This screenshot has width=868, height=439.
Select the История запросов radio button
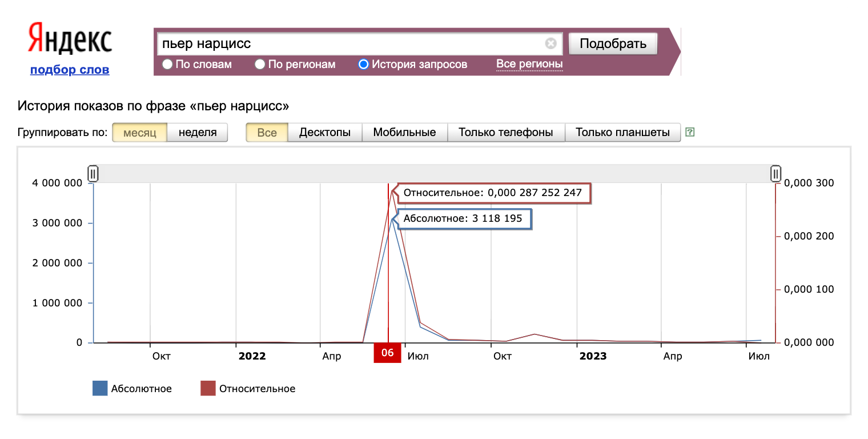[364, 64]
